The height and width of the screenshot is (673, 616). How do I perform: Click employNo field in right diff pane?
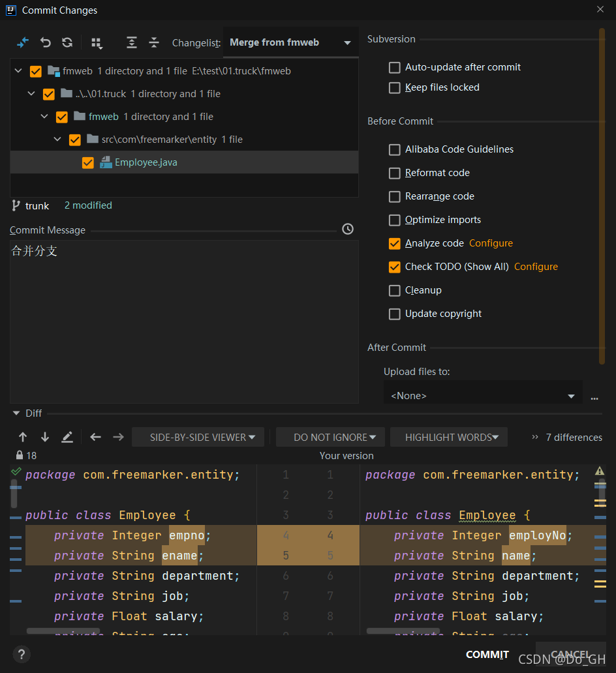tap(537, 535)
